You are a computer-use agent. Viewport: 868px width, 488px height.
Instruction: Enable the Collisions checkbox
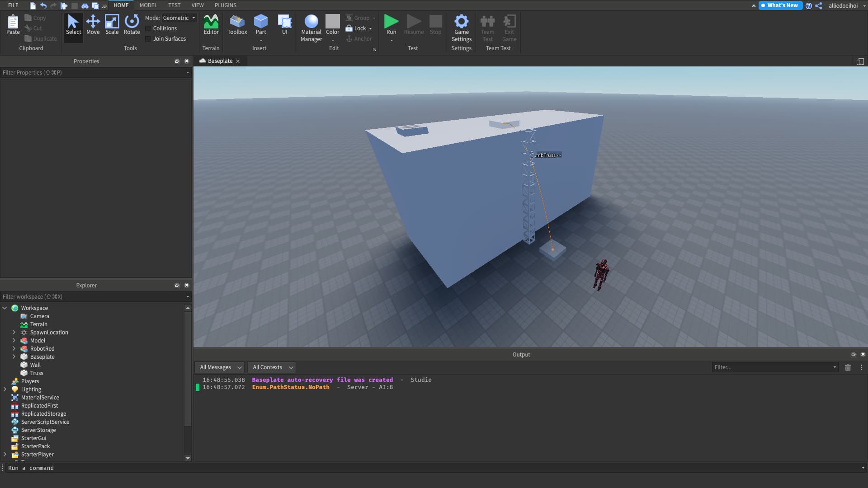(x=149, y=28)
